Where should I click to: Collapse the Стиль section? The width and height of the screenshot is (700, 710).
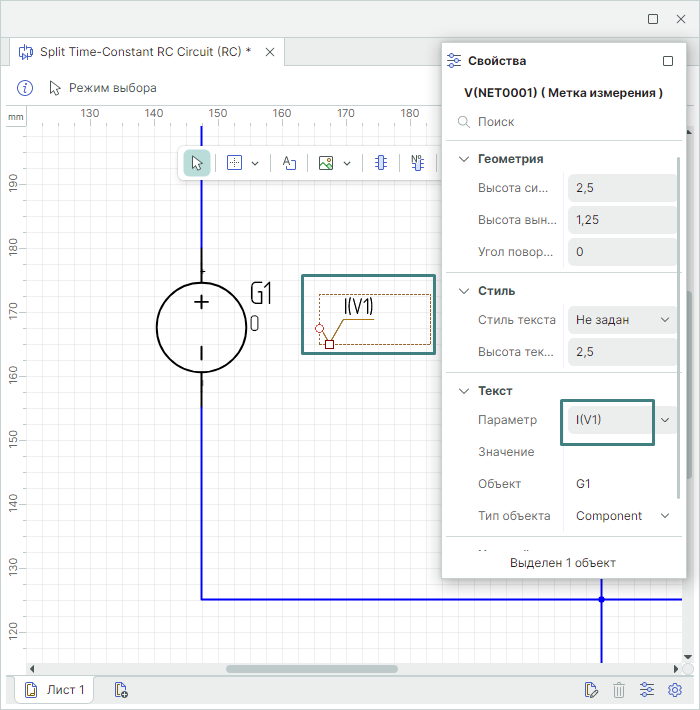(463, 290)
